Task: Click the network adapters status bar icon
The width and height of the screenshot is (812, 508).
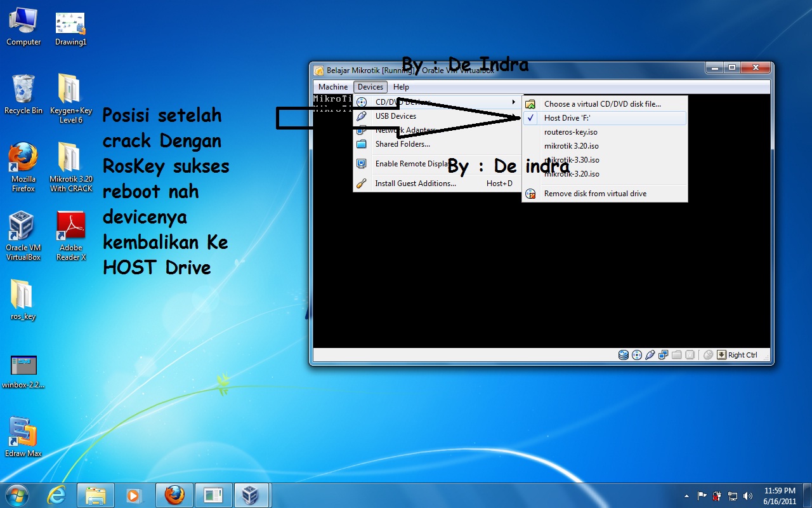Action: [664, 355]
